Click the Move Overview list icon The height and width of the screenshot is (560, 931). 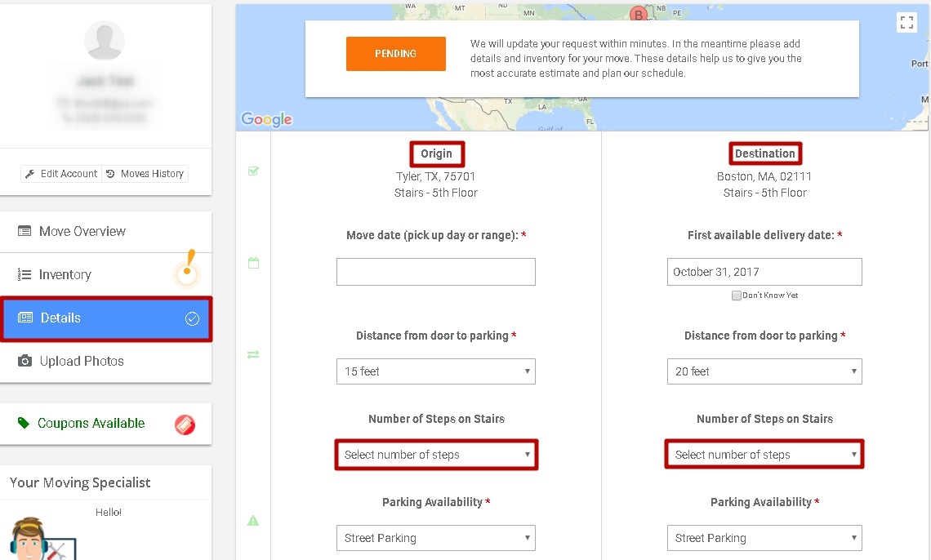24,231
